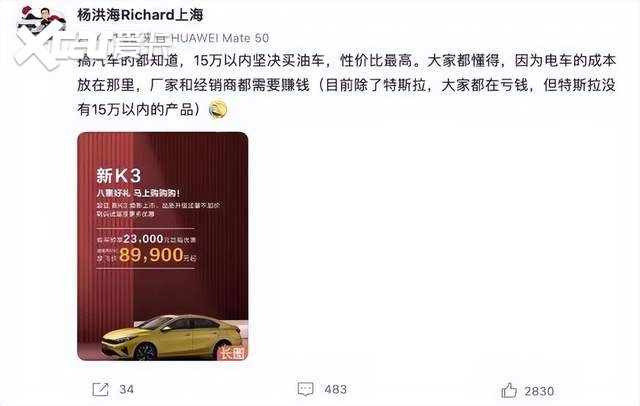640x406 pixels.
Task: Click the HUAWEI Mate 50 device source
Action: coord(220,38)
